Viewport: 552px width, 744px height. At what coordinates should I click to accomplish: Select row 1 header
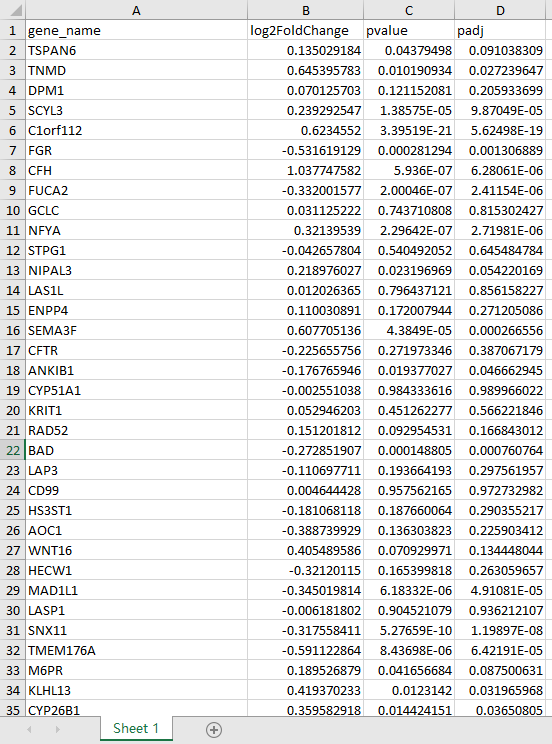pyautogui.click(x=13, y=30)
